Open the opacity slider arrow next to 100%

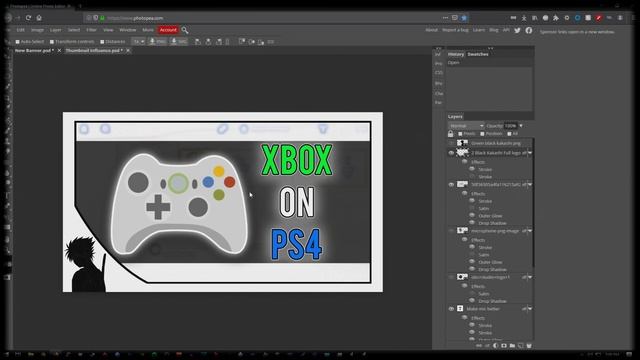pos(521,126)
